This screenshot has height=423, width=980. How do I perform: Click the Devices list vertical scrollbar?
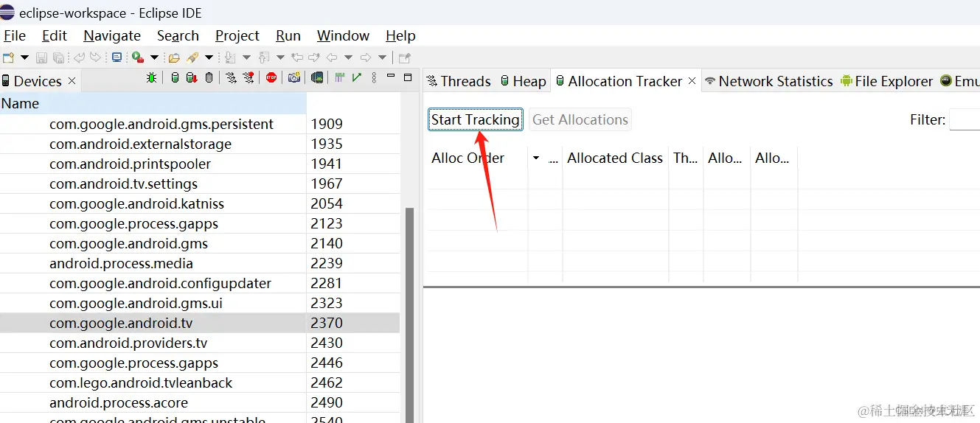click(x=410, y=315)
